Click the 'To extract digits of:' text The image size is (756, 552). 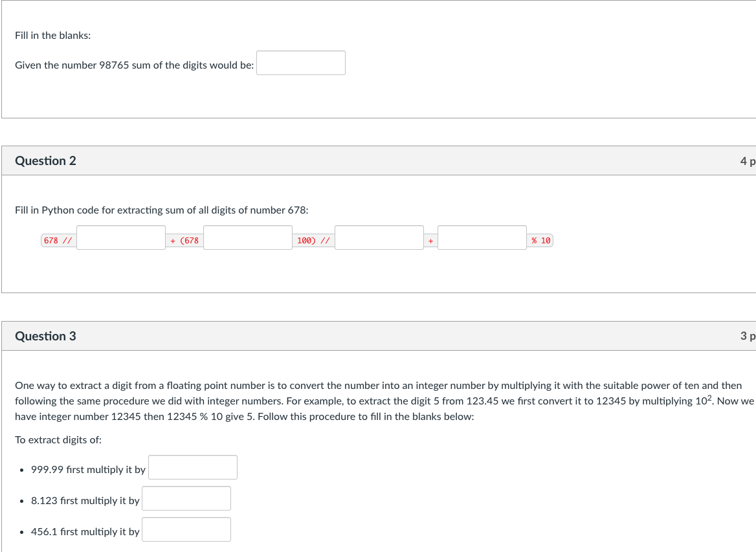(x=58, y=439)
